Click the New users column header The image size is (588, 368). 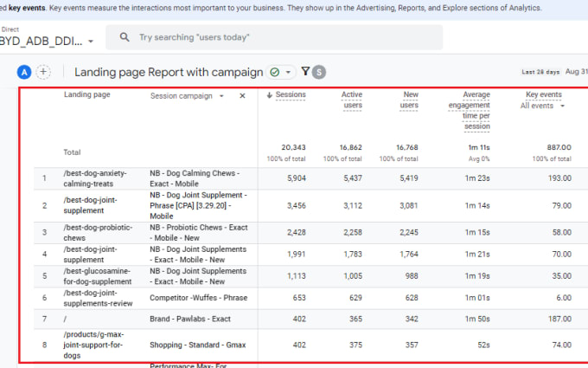pyautogui.click(x=409, y=100)
